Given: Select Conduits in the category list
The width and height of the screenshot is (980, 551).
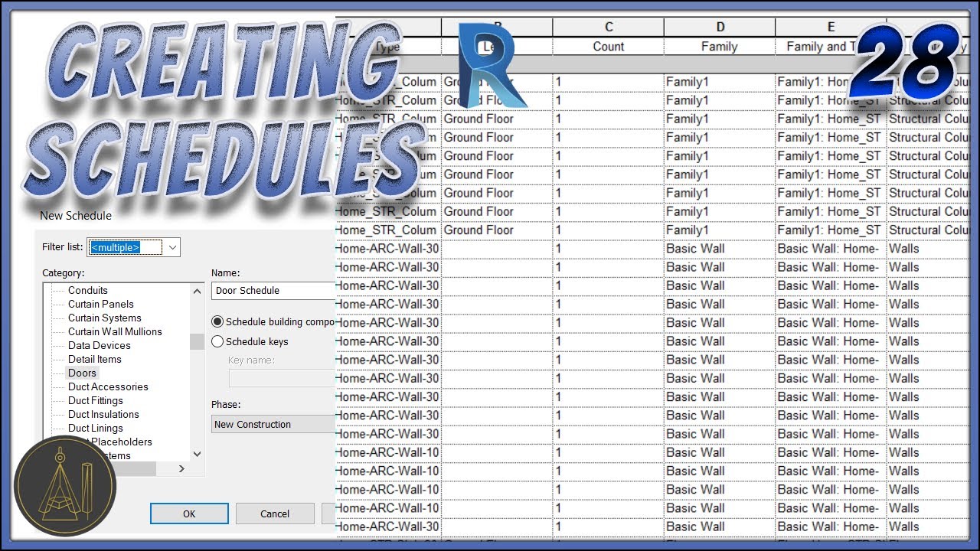Looking at the screenshot, I should [88, 291].
